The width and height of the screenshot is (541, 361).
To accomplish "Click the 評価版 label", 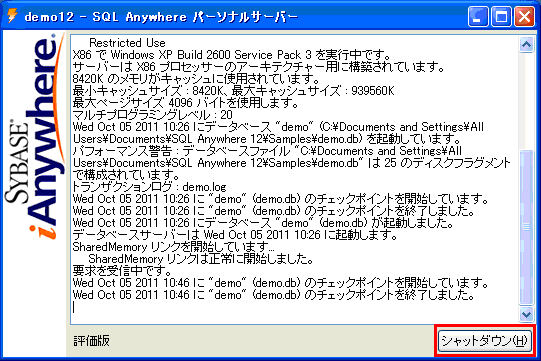I will (91, 341).
